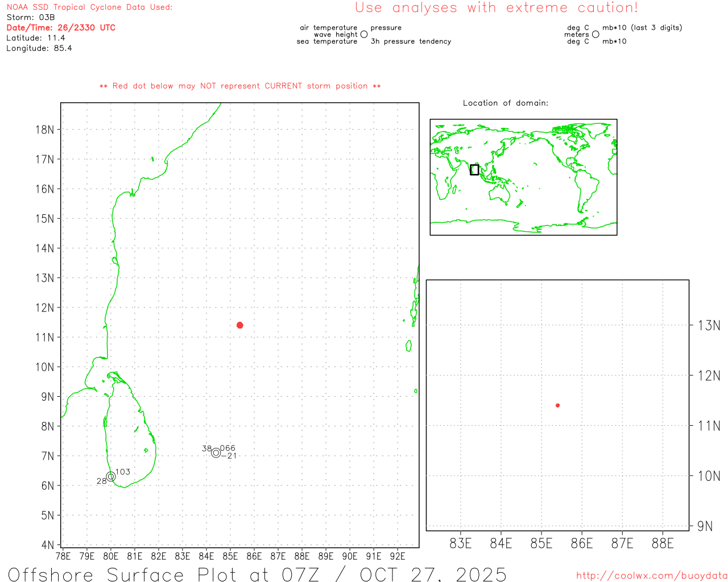728x582 pixels.
Task: Click the 18N latitude axis label
Action: pos(45,130)
